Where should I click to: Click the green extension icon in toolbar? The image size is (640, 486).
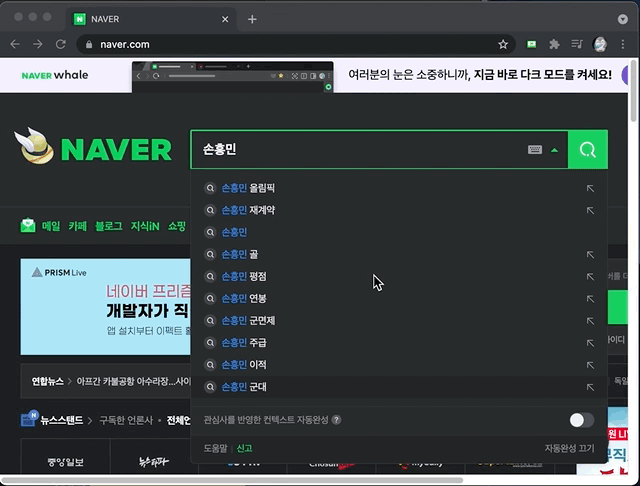(531, 44)
